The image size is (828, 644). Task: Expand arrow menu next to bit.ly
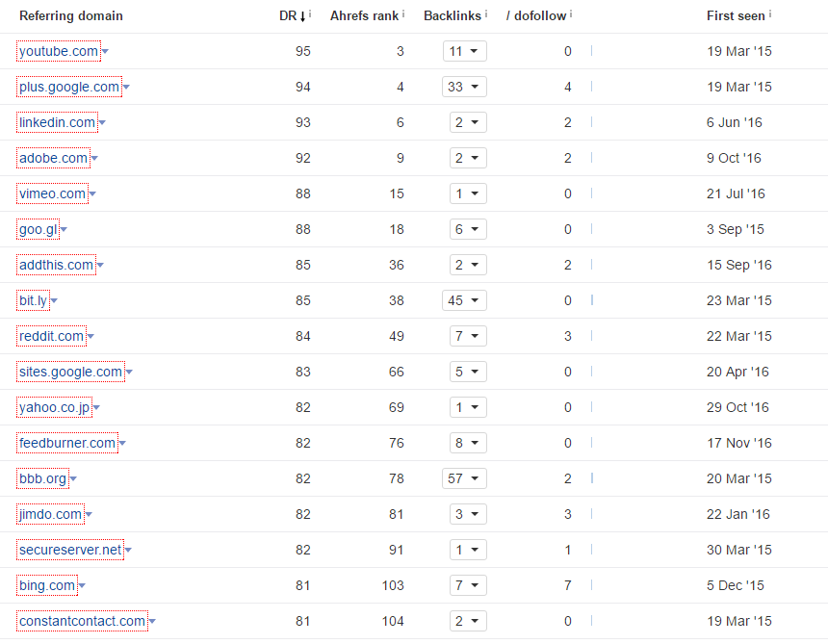point(54,301)
